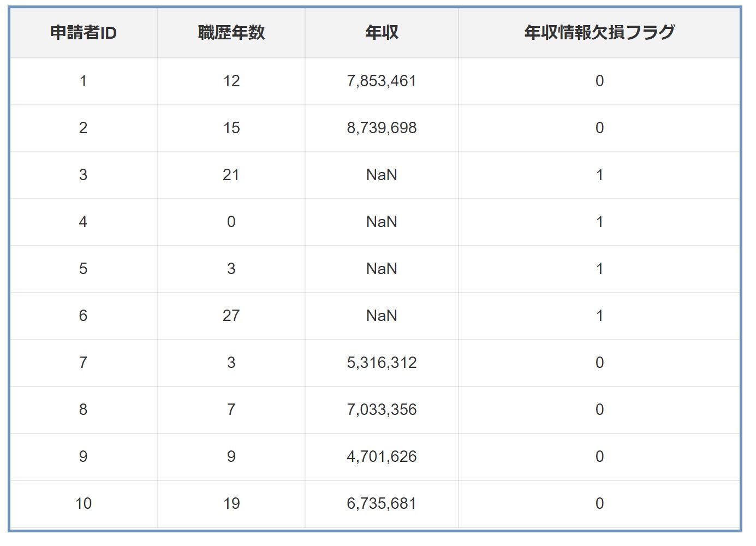Click income value 8,739,698

click(x=382, y=128)
